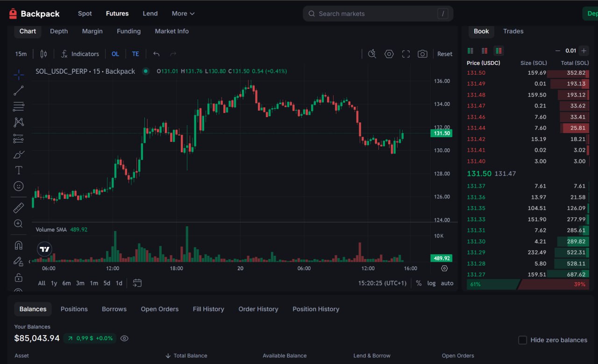Toggle stay in drawing mode
Screen dimensions: 598x364
(x=19, y=261)
